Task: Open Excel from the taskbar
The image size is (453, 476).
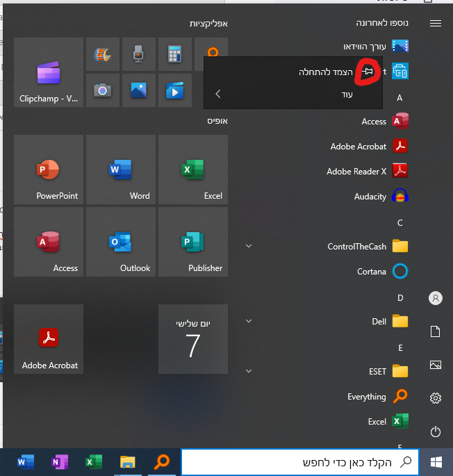Action: point(94,462)
